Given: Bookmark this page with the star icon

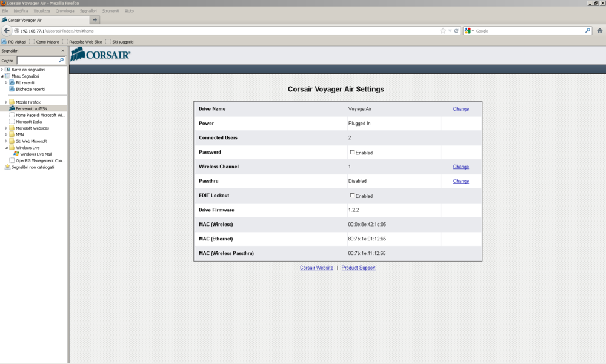Looking at the screenshot, I should point(443,31).
